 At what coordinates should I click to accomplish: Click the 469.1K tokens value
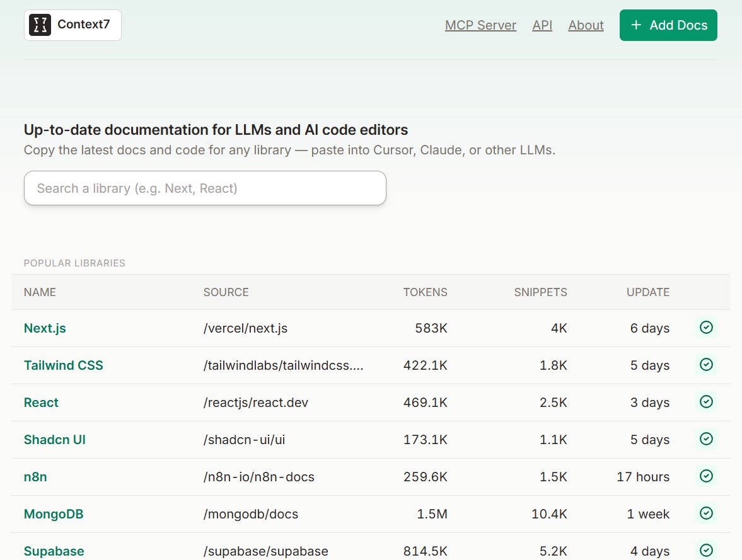[x=425, y=403]
